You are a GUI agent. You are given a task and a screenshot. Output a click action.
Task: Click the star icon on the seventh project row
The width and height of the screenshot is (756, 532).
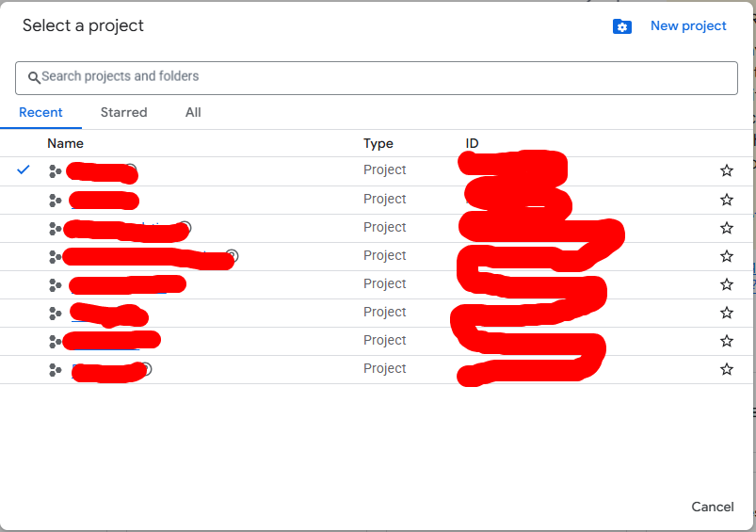726,341
